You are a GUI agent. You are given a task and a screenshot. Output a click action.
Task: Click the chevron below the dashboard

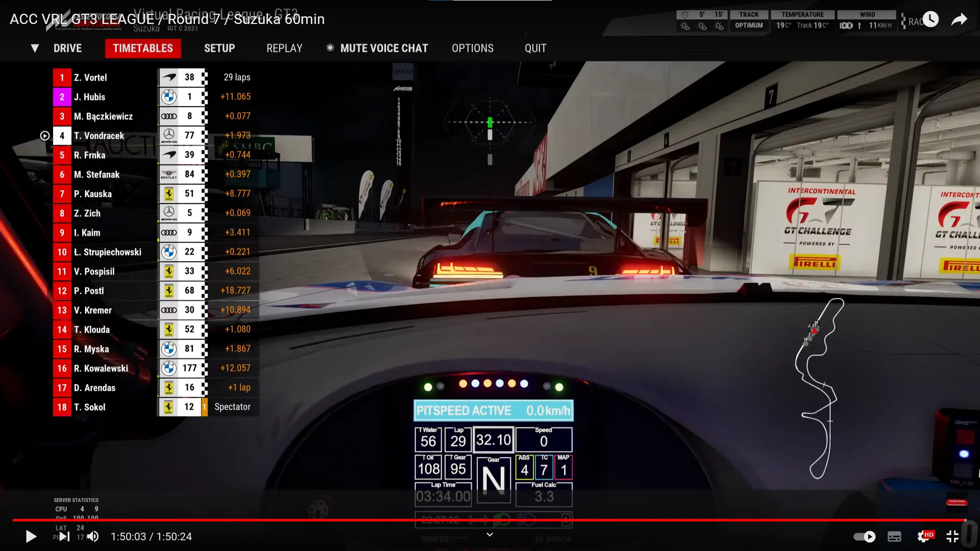point(489,535)
